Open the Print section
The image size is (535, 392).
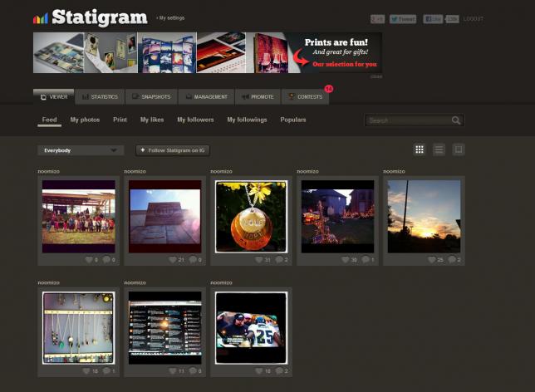click(x=120, y=120)
